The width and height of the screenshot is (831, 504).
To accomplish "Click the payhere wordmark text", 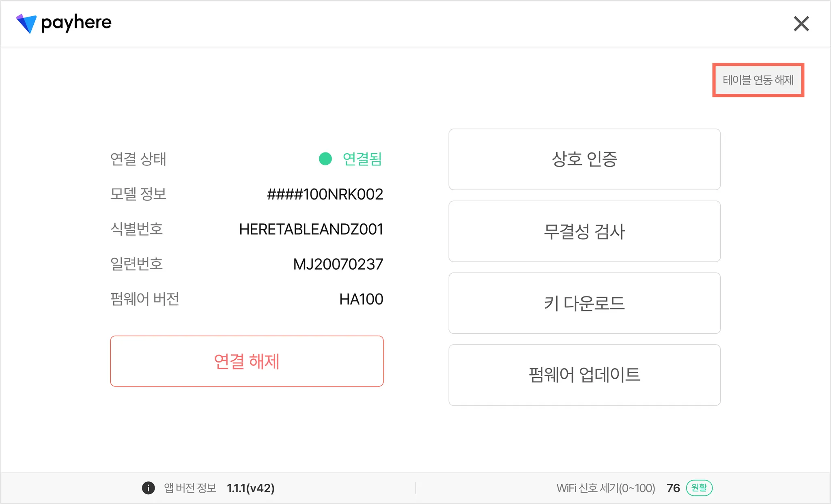I will click(x=76, y=23).
